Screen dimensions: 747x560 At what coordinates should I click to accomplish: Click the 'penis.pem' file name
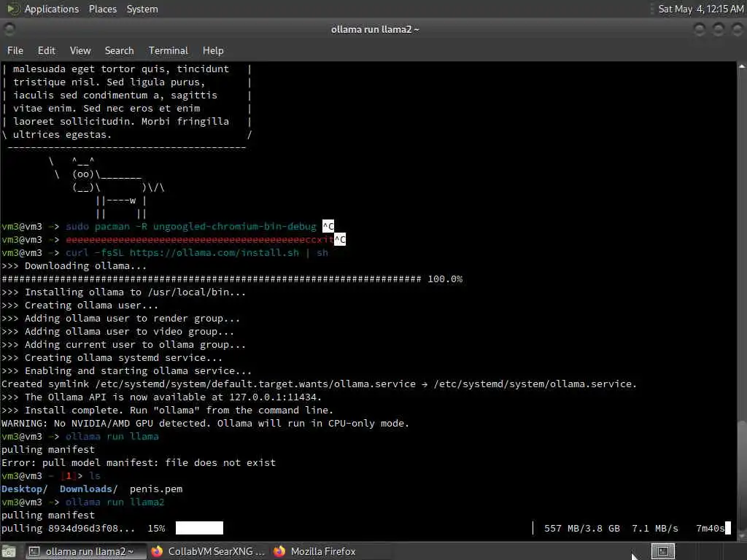(x=156, y=489)
